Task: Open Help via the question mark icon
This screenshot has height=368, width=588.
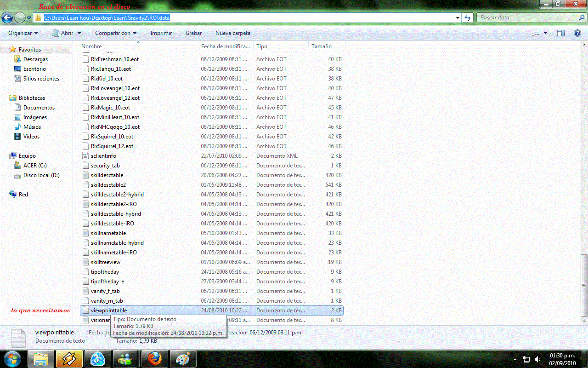Action: [x=577, y=33]
